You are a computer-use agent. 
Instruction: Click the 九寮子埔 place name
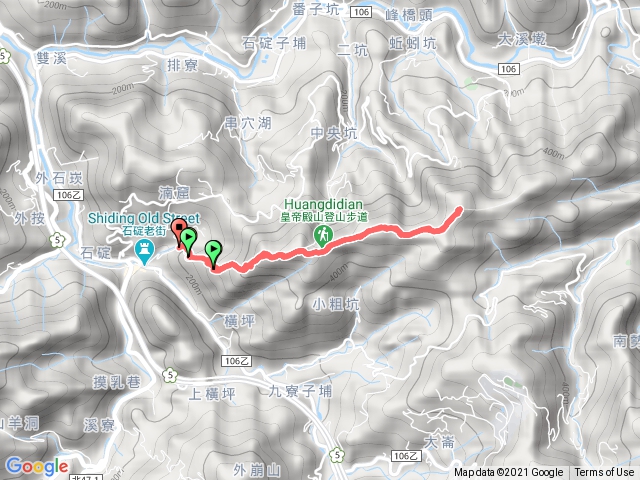pyautogui.click(x=300, y=391)
